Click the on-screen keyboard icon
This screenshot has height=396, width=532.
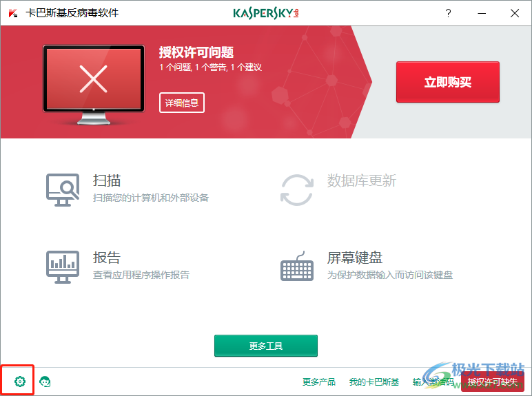[297, 266]
